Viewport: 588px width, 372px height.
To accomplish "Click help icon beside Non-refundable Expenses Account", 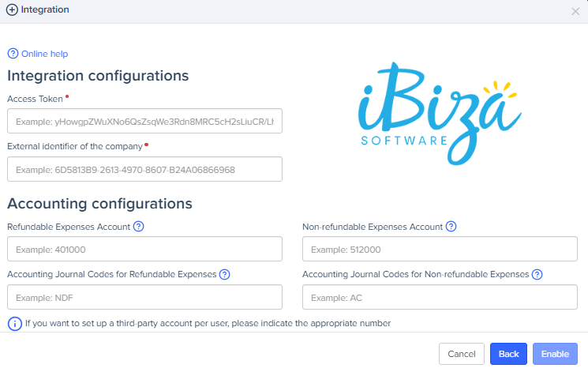I will tap(451, 227).
